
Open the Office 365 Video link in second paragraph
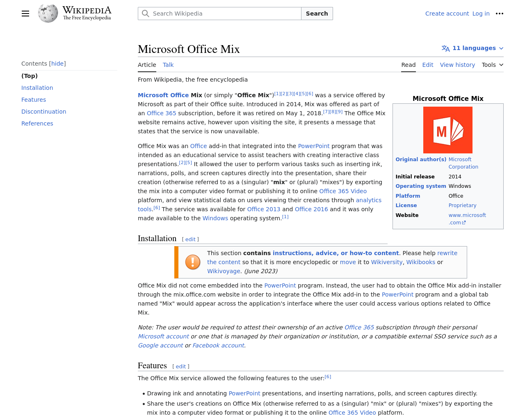(x=343, y=191)
